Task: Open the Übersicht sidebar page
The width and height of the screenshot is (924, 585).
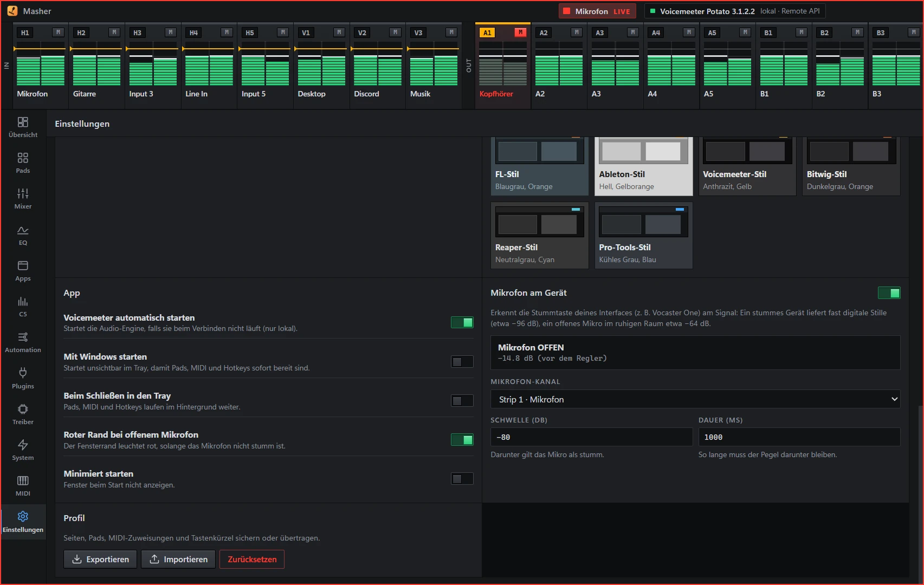Action: point(23,127)
